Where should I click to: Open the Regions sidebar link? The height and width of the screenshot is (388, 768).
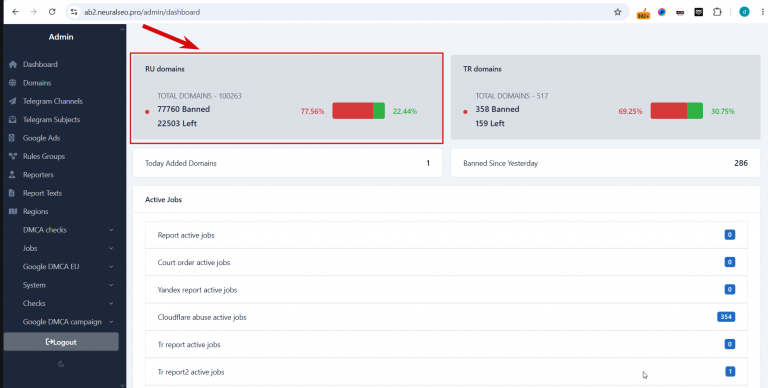pyautogui.click(x=35, y=212)
